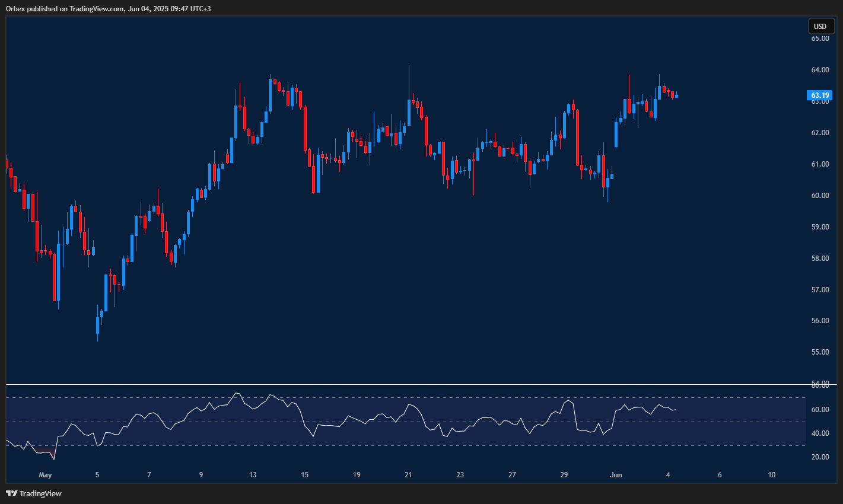Select the USD currency label
The height and width of the screenshot is (504, 843).
point(819,26)
